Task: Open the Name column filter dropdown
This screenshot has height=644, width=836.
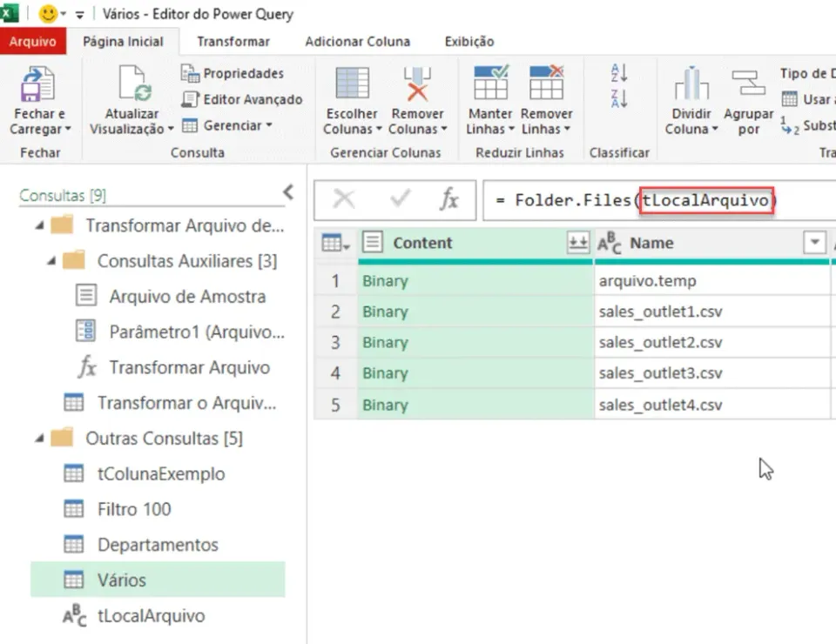Action: coord(815,243)
